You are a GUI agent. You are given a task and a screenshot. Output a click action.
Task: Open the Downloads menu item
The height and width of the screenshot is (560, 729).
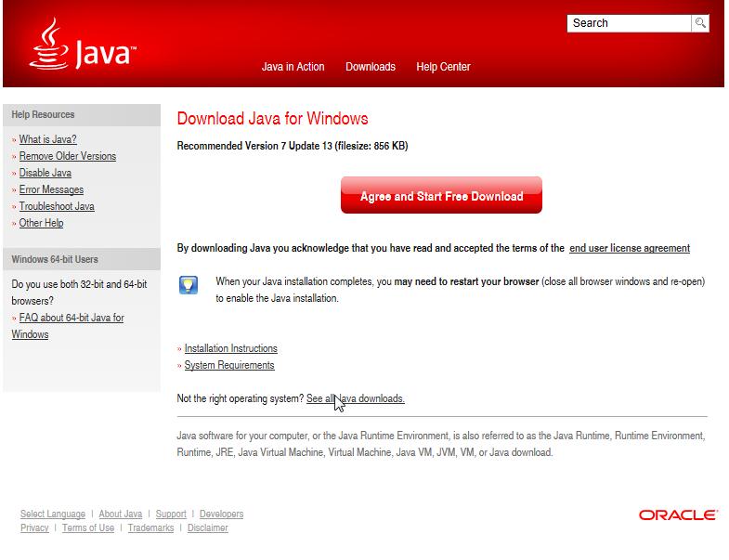coord(371,67)
